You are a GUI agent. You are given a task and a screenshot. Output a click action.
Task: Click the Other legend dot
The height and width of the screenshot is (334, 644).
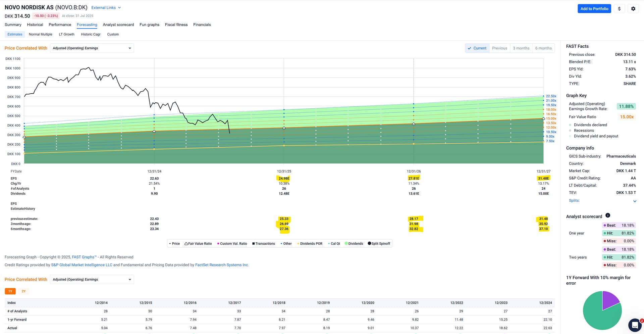281,244
